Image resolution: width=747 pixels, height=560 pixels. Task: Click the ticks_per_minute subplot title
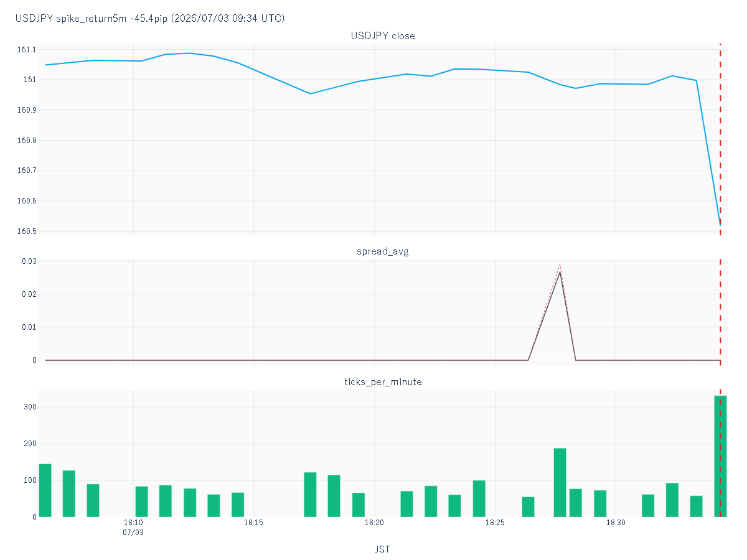[383, 382]
